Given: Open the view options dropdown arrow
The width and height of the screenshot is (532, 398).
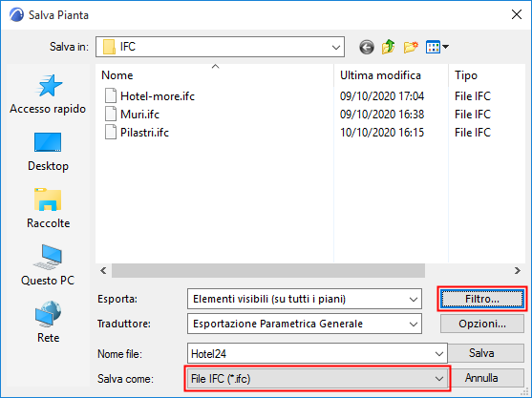Looking at the screenshot, I should pyautogui.click(x=445, y=47).
